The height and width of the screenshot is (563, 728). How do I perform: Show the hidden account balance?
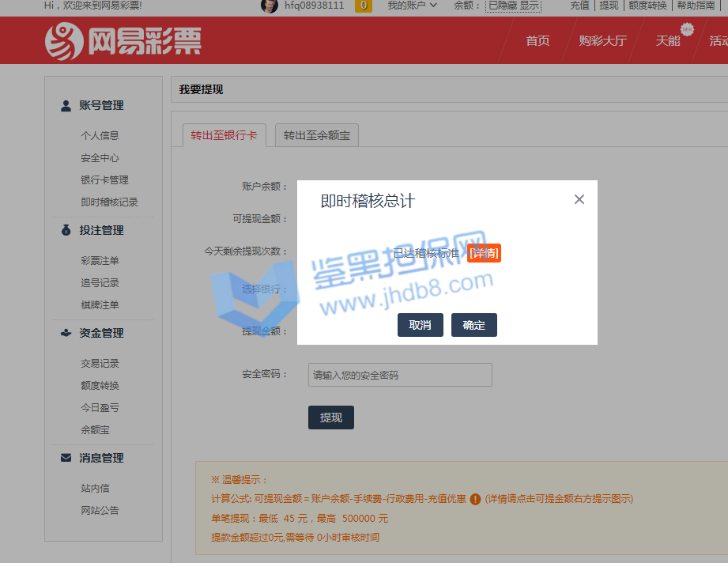(530, 6)
